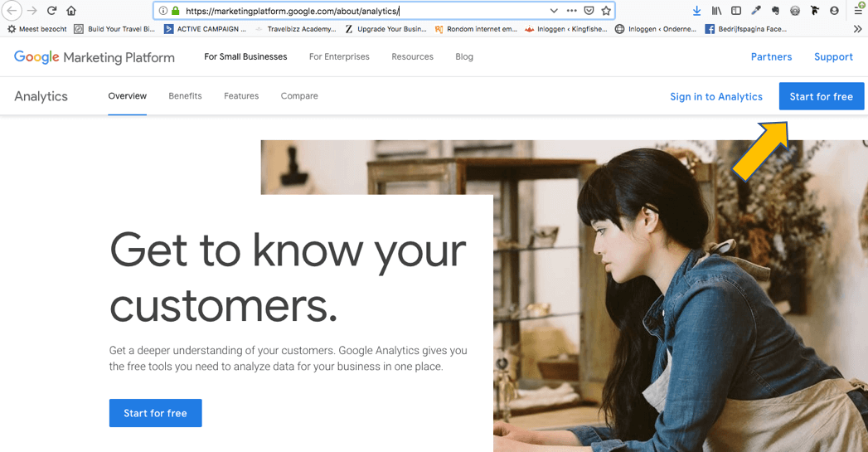Open the downloads panel arrow icon
Viewport: 868px width, 452px height.
pyautogui.click(x=697, y=11)
